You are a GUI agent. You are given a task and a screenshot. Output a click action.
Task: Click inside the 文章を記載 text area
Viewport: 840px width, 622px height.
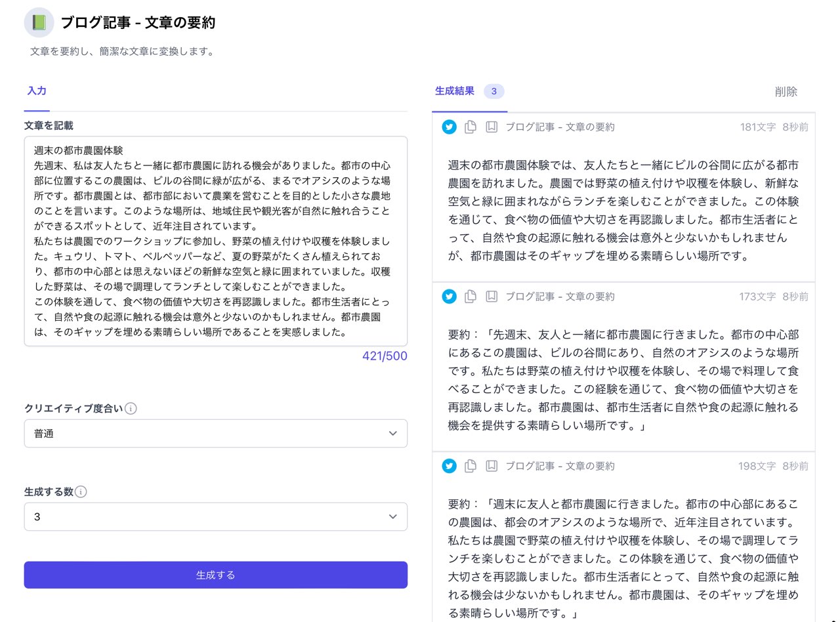click(215, 241)
